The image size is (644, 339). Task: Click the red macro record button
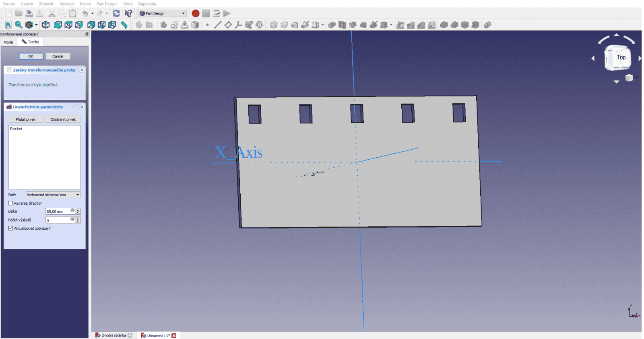196,13
